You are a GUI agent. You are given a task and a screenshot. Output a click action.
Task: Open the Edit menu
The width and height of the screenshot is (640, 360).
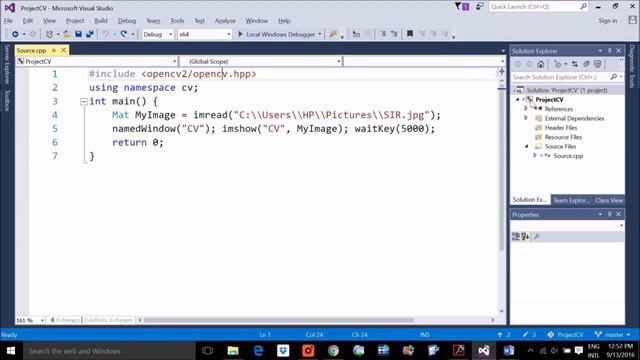tap(28, 21)
